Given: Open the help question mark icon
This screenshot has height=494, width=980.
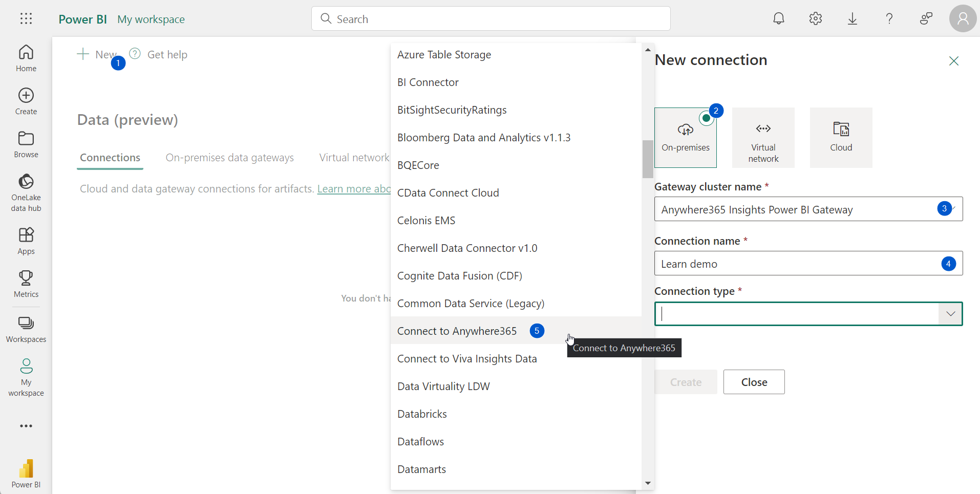Looking at the screenshot, I should coord(889,19).
